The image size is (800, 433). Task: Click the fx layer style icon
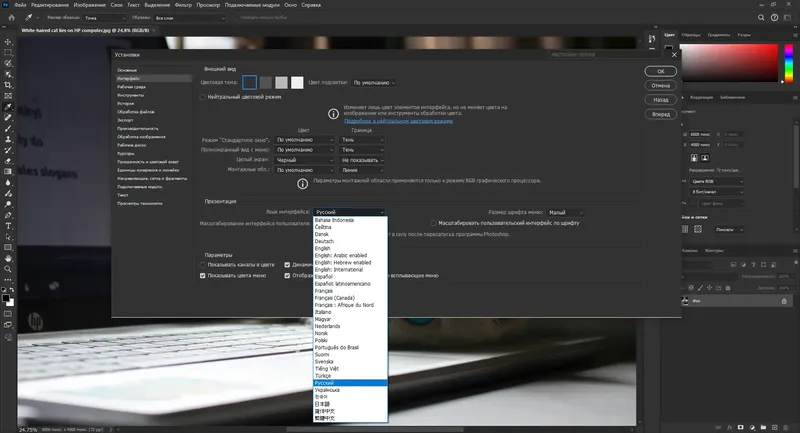click(x=730, y=427)
